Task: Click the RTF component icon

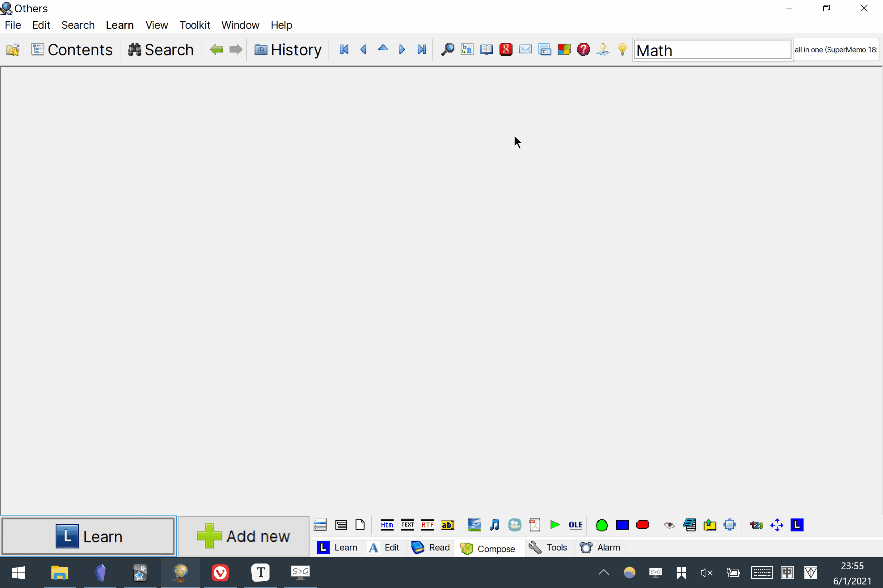Action: (428, 525)
